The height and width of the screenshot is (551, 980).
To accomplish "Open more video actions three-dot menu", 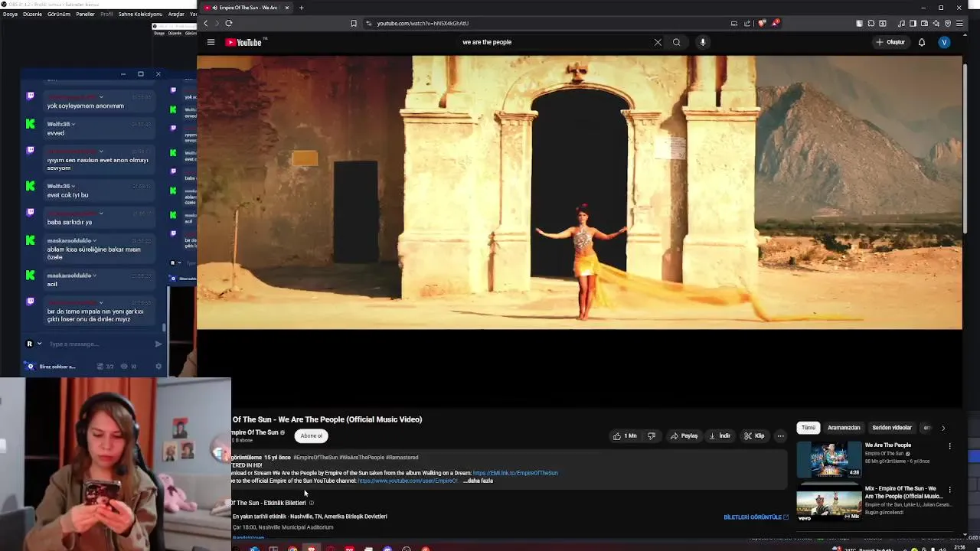I will pyautogui.click(x=780, y=435).
